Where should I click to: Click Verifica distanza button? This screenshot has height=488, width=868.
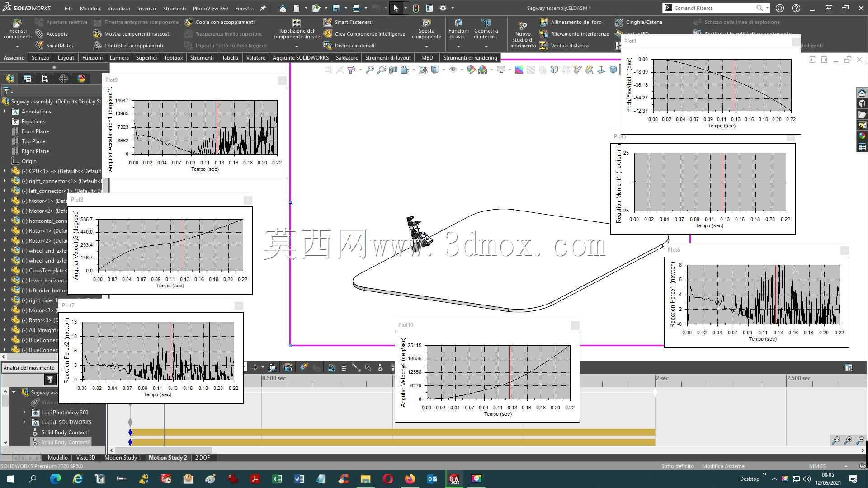click(564, 46)
